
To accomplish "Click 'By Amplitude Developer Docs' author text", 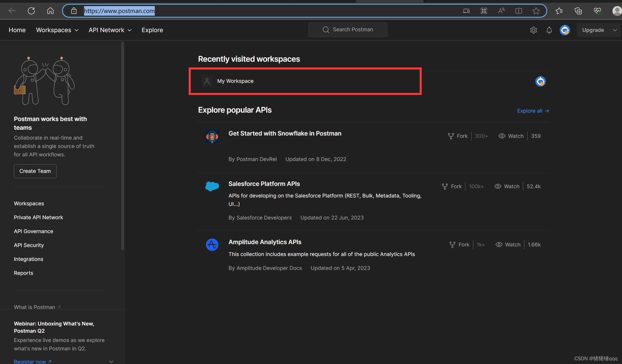I will 265,268.
